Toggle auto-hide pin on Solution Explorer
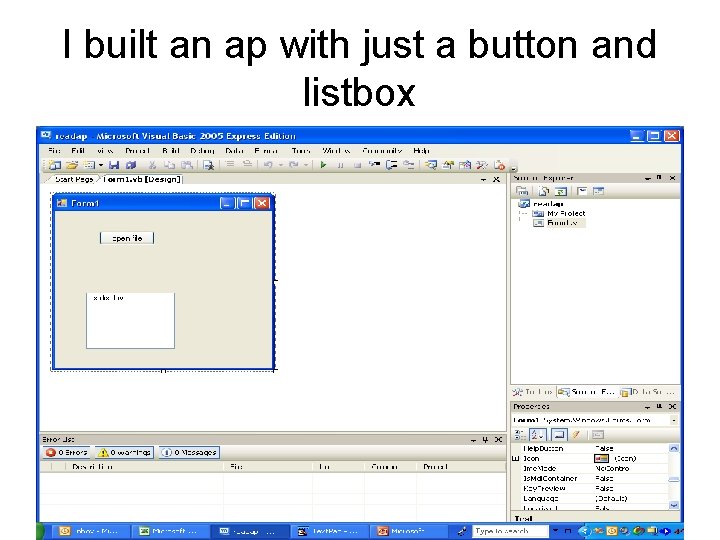The image size is (720, 540). (x=659, y=178)
